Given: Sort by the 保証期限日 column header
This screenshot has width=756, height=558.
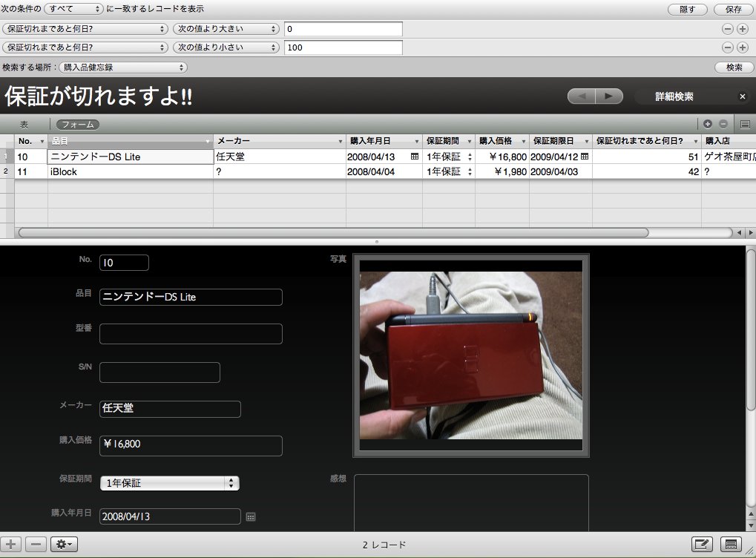Looking at the screenshot, I should [561, 141].
